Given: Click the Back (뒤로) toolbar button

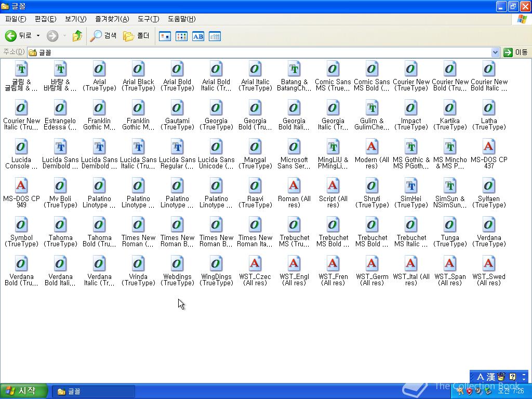Looking at the screenshot, I should [x=18, y=36].
